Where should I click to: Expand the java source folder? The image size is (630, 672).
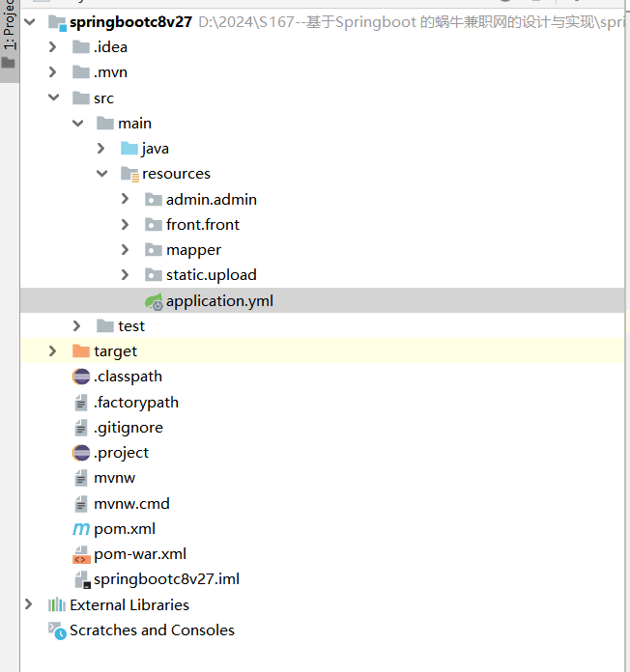101,149
